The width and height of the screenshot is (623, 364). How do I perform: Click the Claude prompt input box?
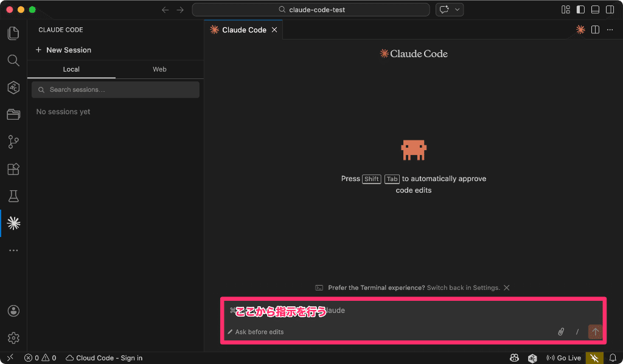(x=413, y=311)
